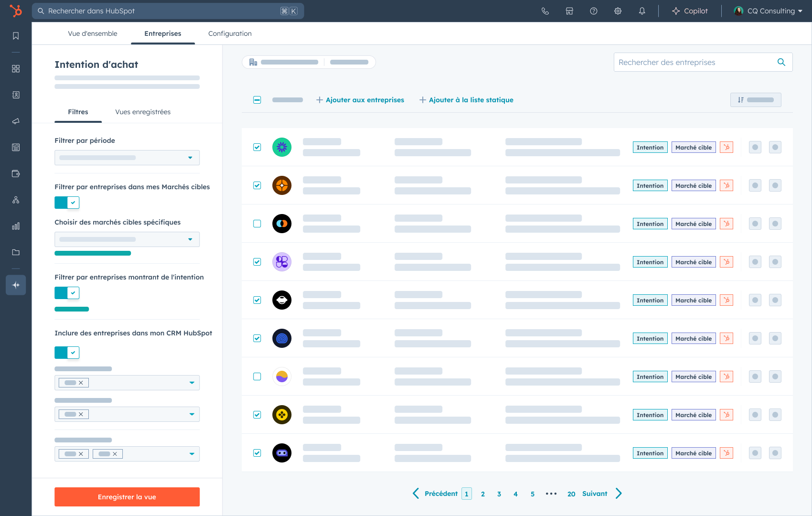This screenshot has width=812, height=516.
Task: Check the third company row checkbox
Action: point(257,224)
